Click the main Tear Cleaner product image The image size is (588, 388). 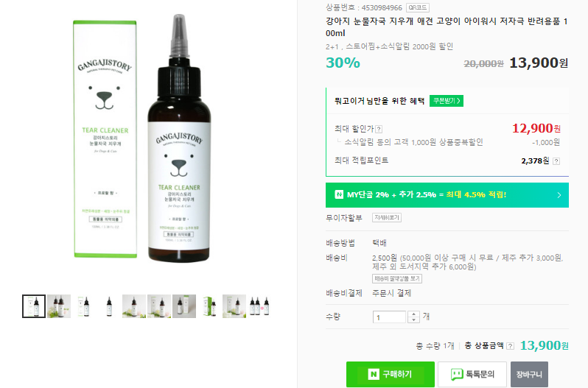click(142, 138)
